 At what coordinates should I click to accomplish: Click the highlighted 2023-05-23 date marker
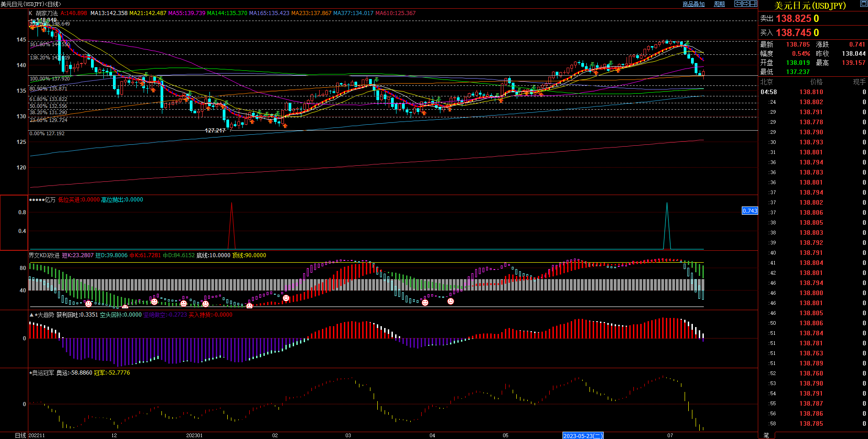click(583, 436)
